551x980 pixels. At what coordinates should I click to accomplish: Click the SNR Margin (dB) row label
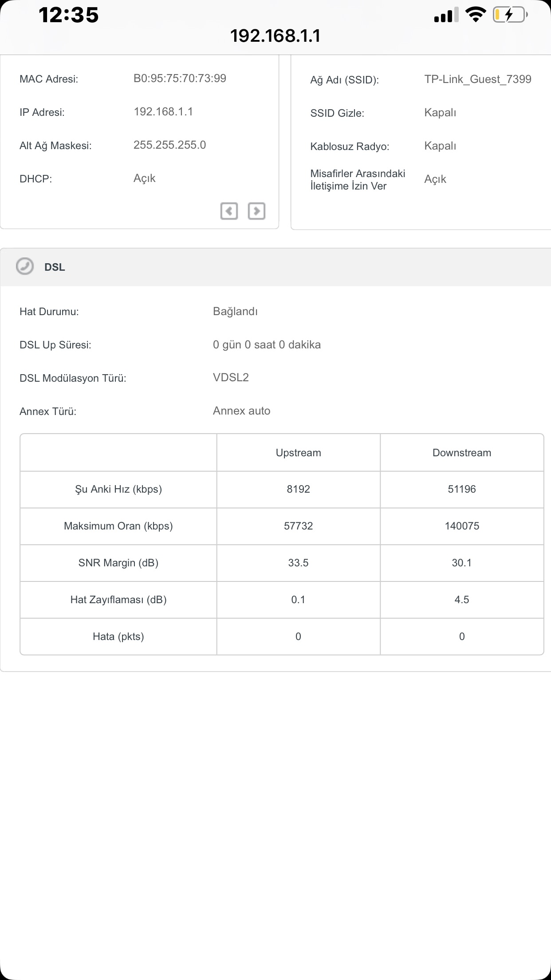coord(118,563)
